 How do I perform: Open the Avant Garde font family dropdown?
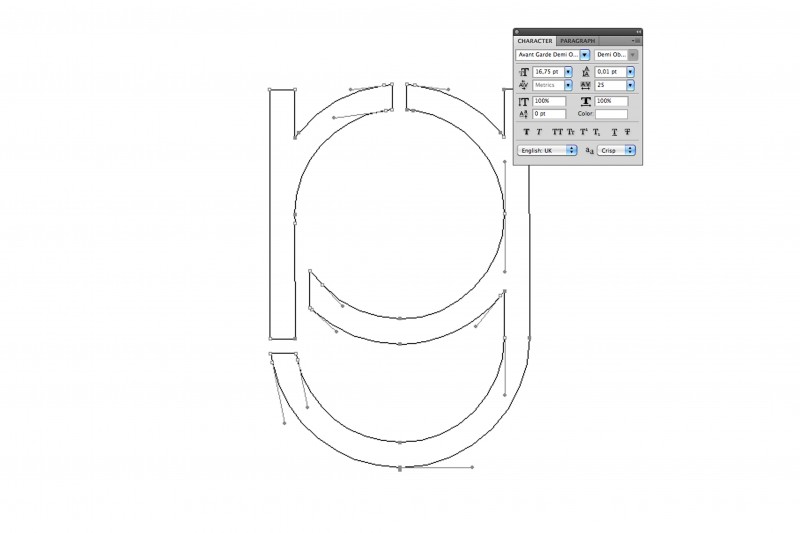585,55
